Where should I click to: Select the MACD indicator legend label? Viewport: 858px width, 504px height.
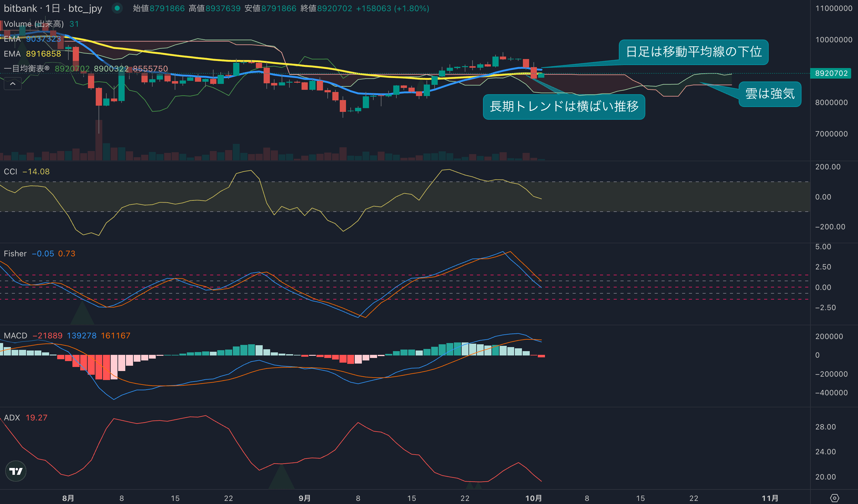coord(15,336)
